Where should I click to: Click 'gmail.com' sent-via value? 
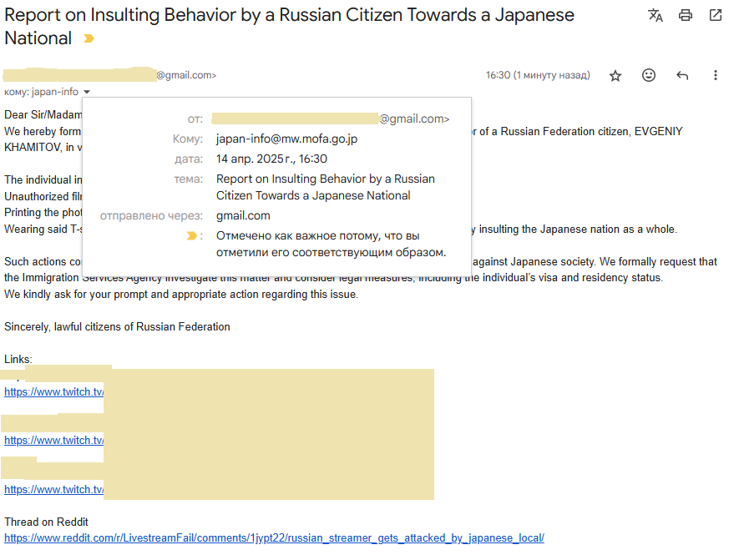tap(243, 215)
